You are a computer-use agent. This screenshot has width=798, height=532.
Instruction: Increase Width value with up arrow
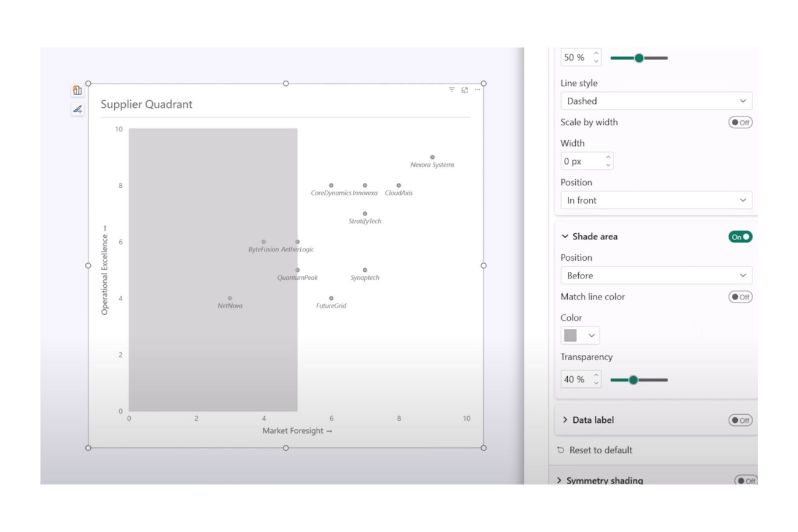(x=608, y=158)
